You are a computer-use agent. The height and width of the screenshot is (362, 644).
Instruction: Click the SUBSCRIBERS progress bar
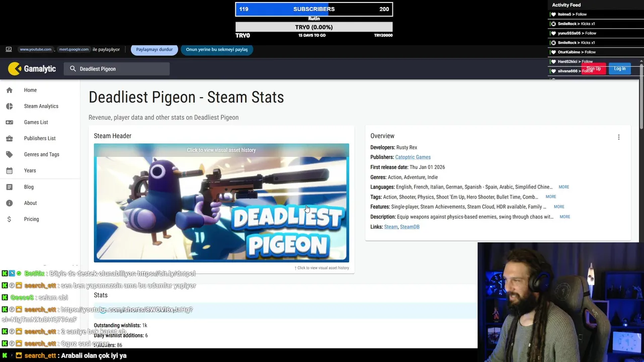[314, 9]
